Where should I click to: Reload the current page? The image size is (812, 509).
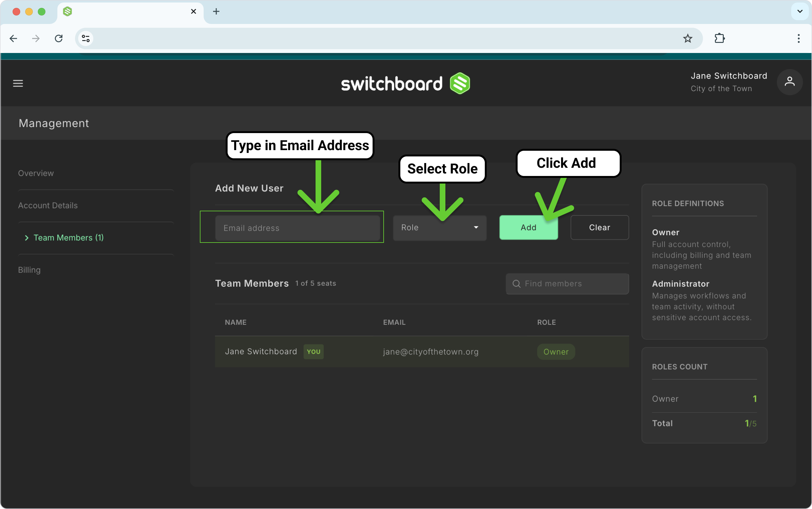tap(59, 38)
